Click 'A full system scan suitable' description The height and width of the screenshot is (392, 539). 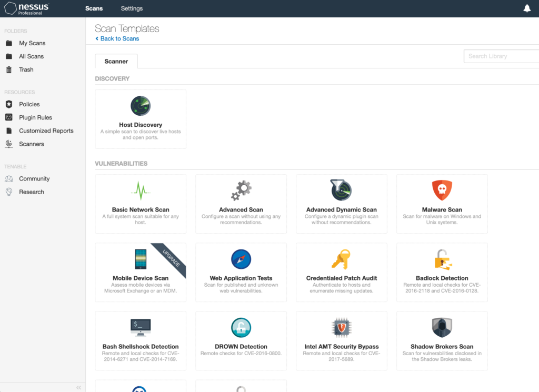pos(141,219)
